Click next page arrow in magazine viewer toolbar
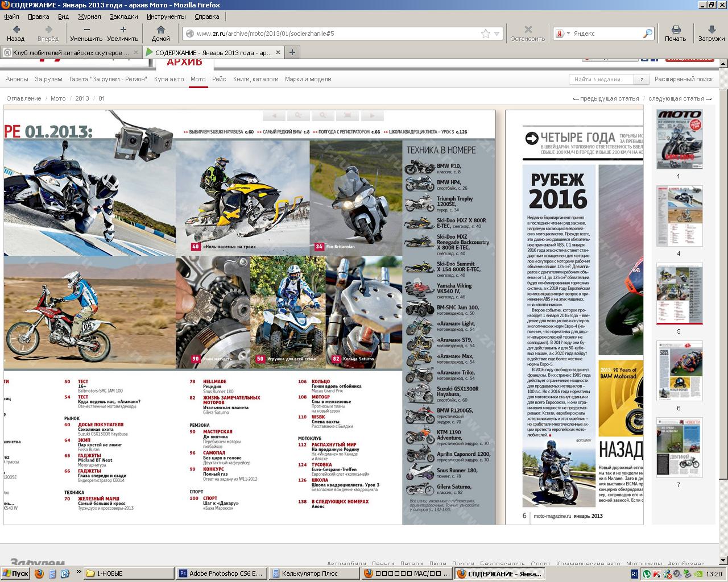Image resolution: width=728 pixels, height=582 pixels. pyautogui.click(x=372, y=115)
